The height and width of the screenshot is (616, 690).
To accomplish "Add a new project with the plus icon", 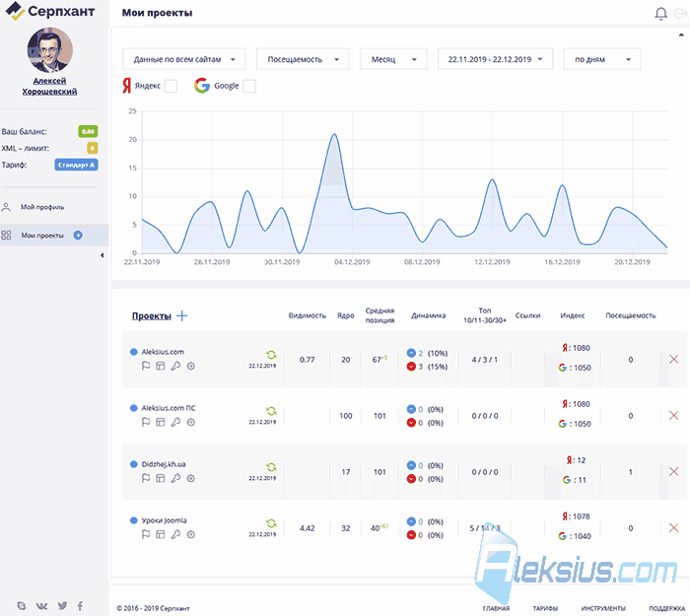I will point(181,316).
